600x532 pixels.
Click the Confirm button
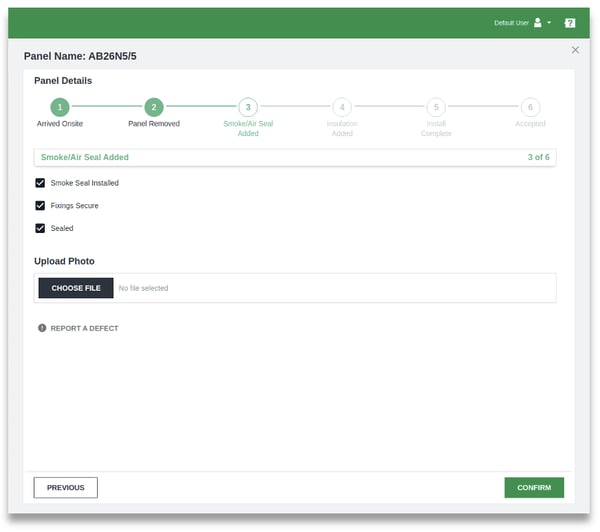(534, 487)
